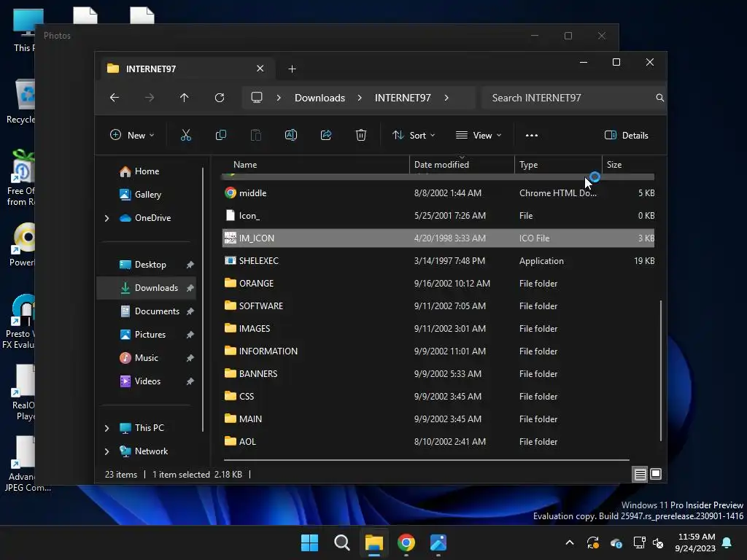Open the View dropdown
This screenshot has width=747, height=560.
tap(479, 135)
